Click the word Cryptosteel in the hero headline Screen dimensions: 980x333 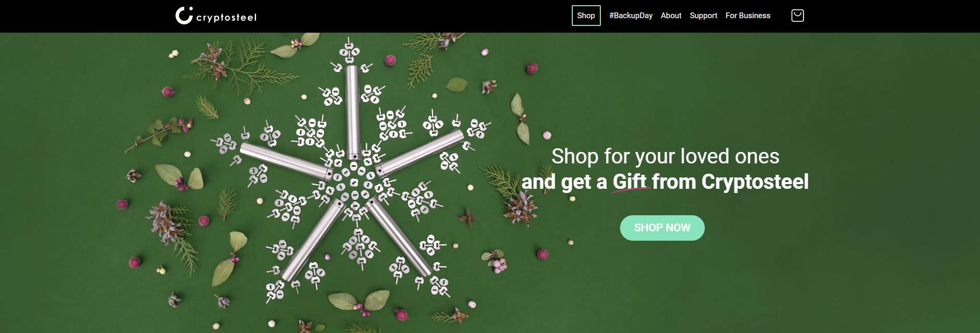[755, 182]
